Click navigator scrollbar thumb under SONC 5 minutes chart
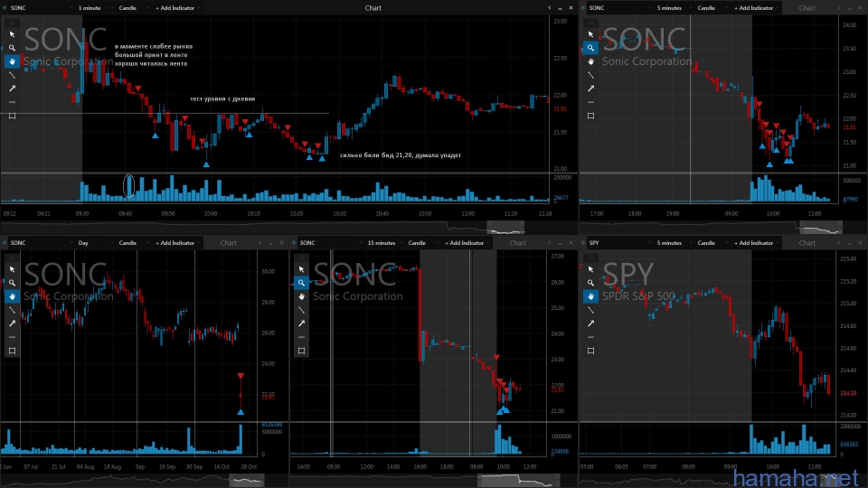 821,227
